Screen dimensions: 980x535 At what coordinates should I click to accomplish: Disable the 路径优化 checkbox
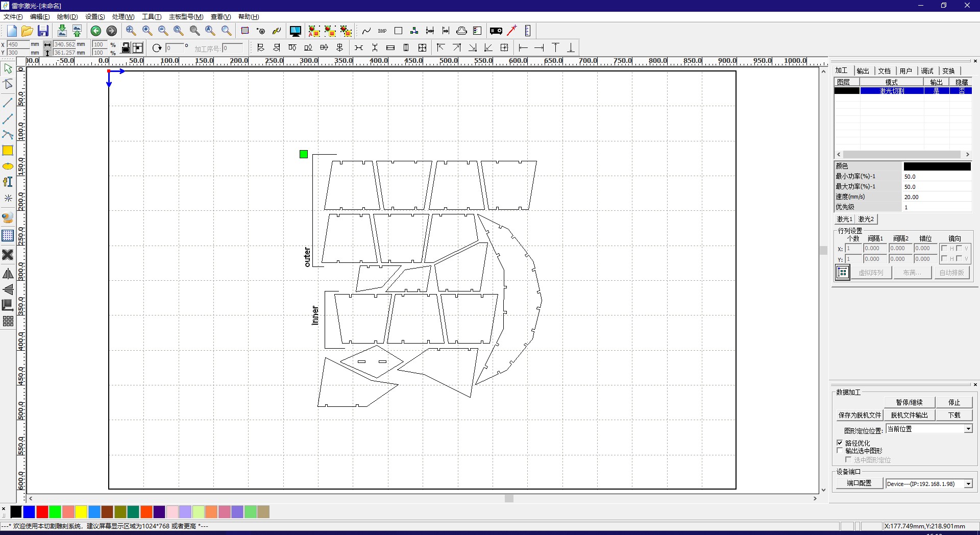coord(840,443)
